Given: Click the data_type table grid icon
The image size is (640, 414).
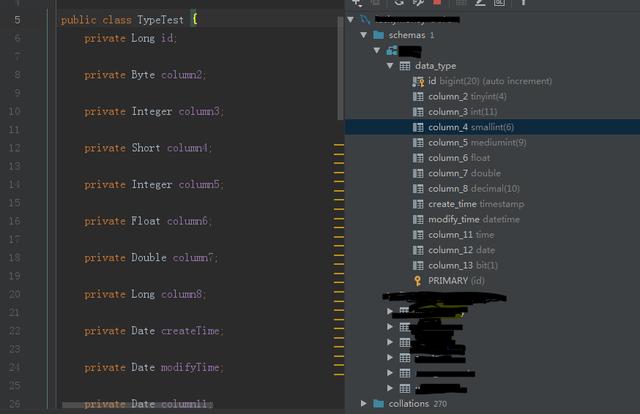Looking at the screenshot, I should pos(404,66).
